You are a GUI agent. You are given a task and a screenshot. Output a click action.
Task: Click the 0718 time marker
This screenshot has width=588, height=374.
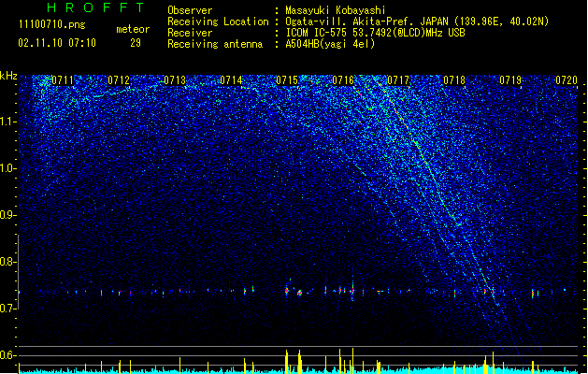click(x=454, y=80)
